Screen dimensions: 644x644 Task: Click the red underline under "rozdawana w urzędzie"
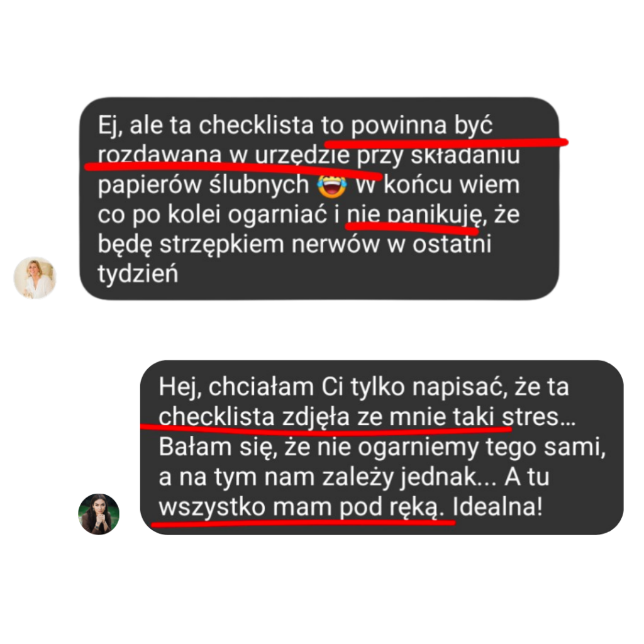tap(233, 169)
